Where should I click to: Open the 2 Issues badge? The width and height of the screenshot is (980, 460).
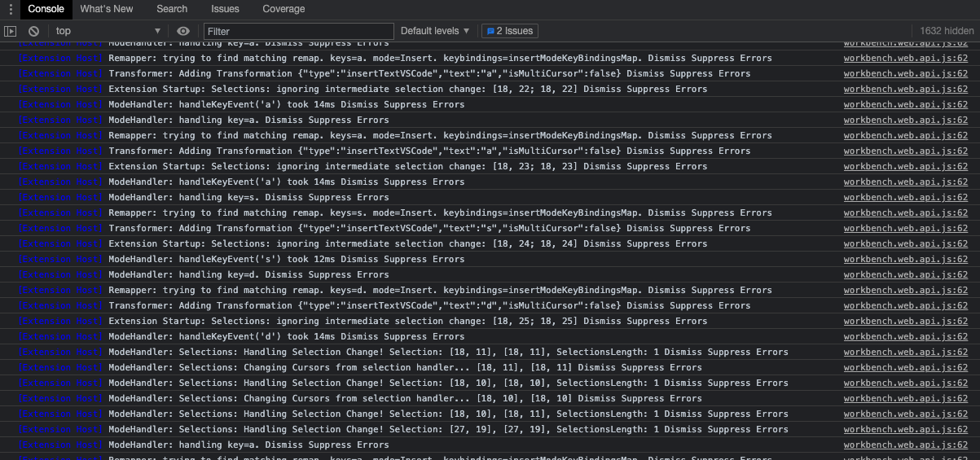pyautogui.click(x=509, y=31)
